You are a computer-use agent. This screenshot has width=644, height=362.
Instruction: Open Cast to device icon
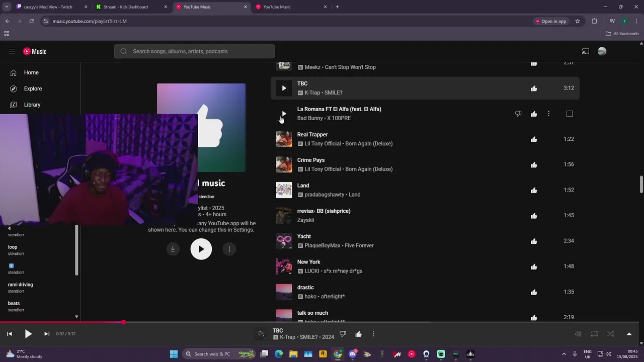click(586, 51)
